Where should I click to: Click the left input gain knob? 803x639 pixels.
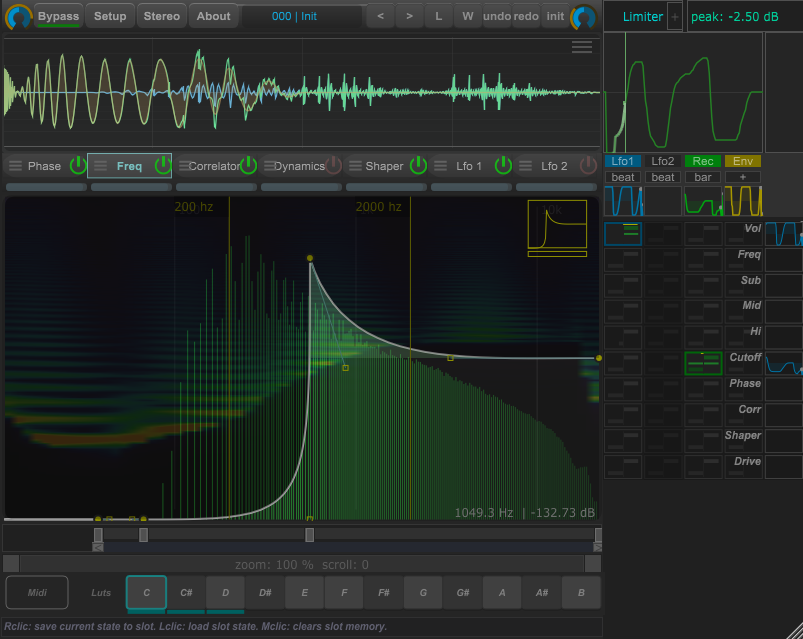coord(18,17)
